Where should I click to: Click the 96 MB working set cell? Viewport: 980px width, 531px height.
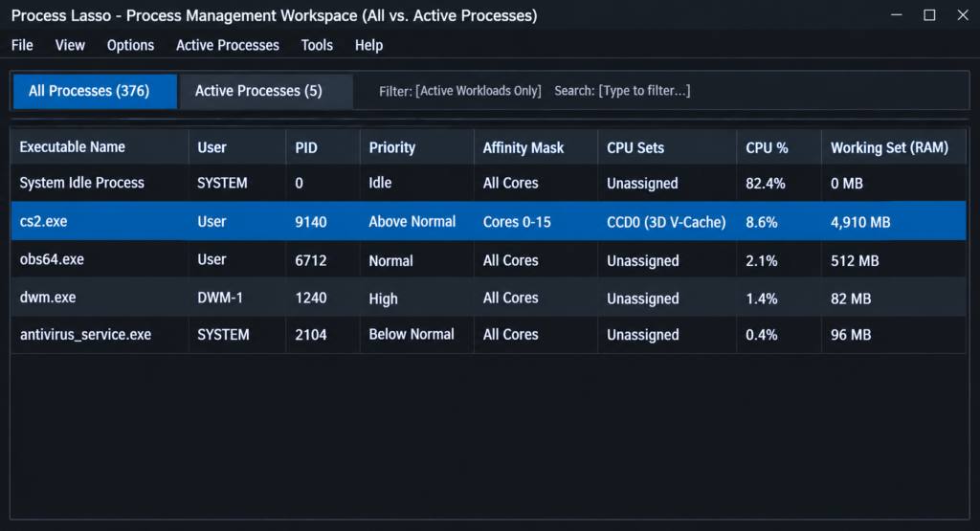(851, 335)
